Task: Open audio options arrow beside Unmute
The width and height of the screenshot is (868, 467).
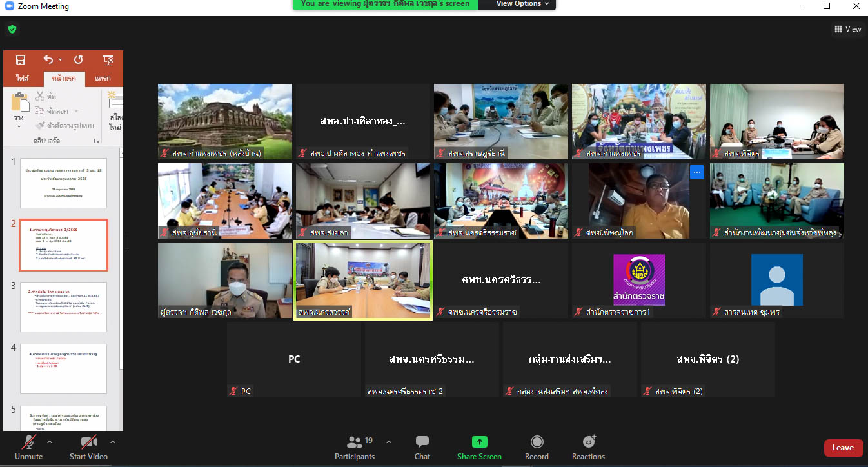Action: coord(50,442)
